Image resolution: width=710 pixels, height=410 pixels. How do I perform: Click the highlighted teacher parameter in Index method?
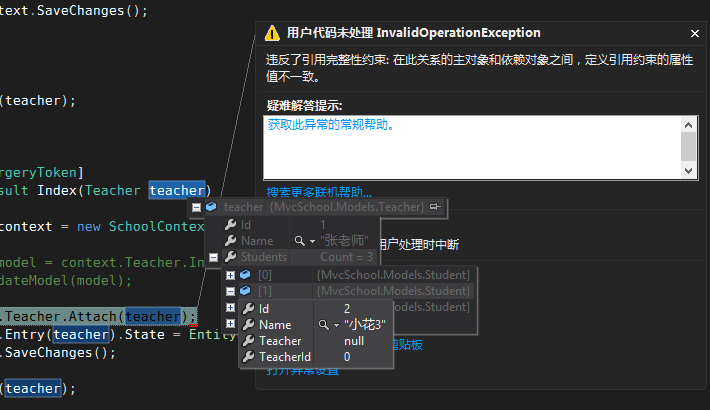pyautogui.click(x=177, y=191)
